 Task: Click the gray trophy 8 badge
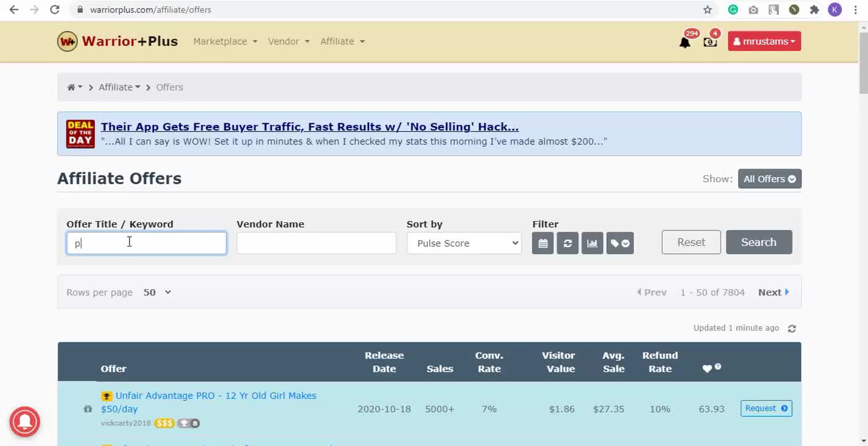[189, 423]
